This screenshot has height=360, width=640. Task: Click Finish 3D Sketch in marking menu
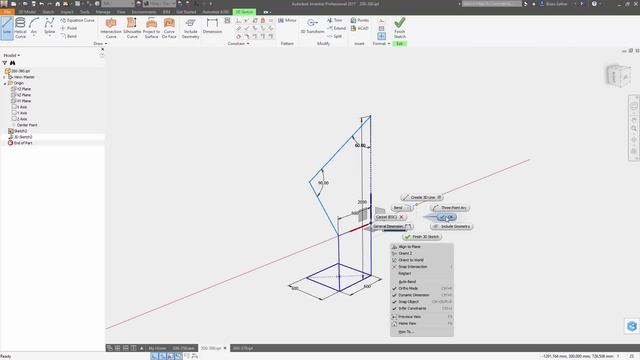click(422, 237)
